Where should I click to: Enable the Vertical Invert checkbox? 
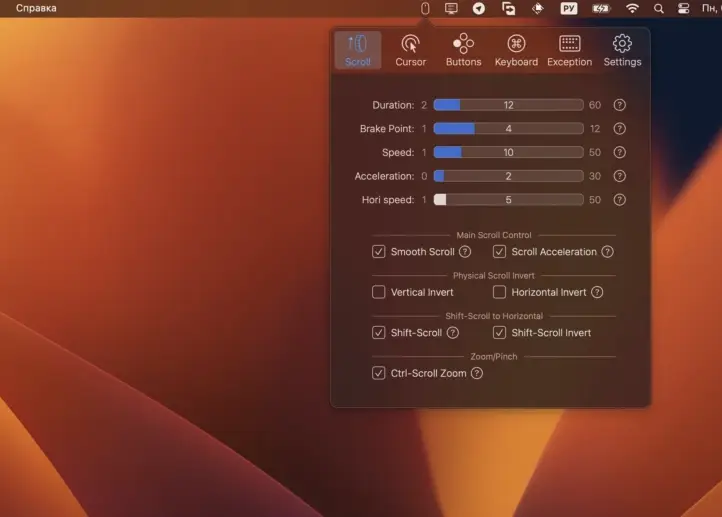coord(378,292)
